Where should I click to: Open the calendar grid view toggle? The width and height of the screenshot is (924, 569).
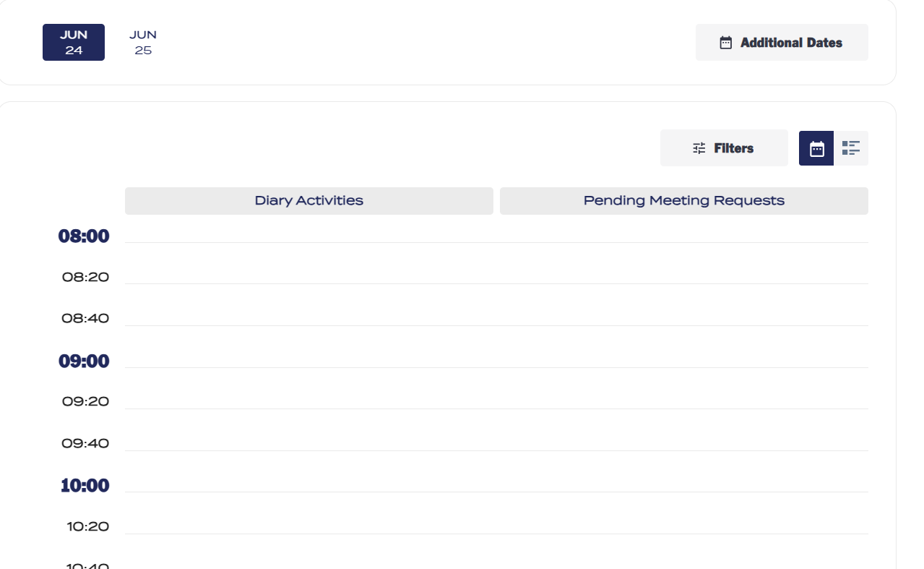point(816,147)
